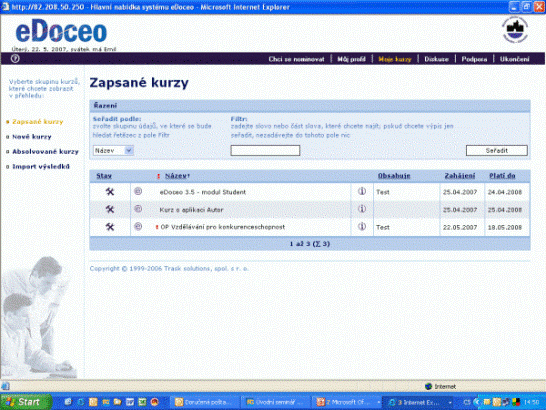Image resolution: width=546 pixels, height=410 pixels.
Task: Open Chci se nominovat menu item
Action: point(296,59)
